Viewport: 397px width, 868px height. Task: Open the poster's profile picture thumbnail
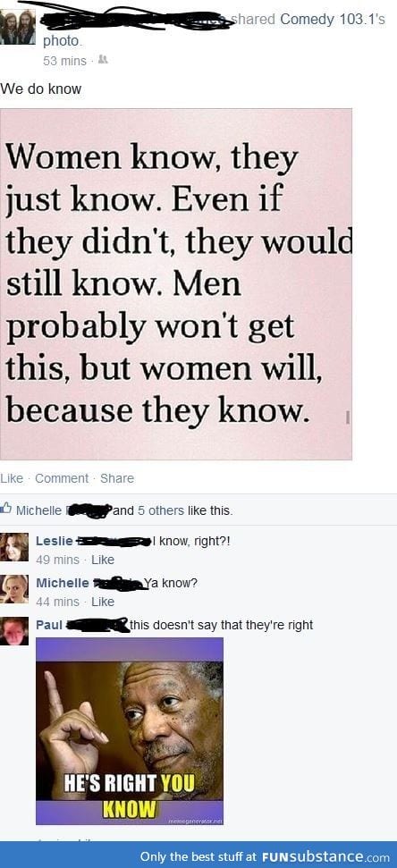point(18,28)
